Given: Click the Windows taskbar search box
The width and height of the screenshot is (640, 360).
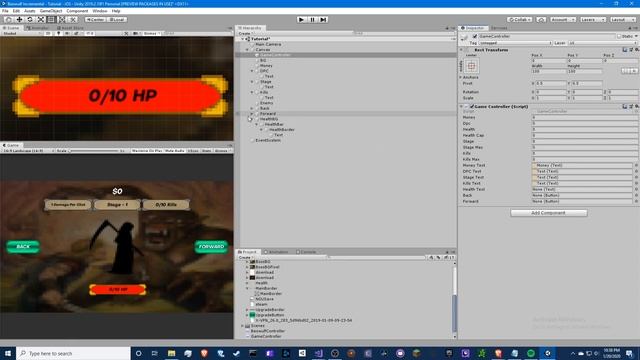Looking at the screenshot, I should (73, 353).
